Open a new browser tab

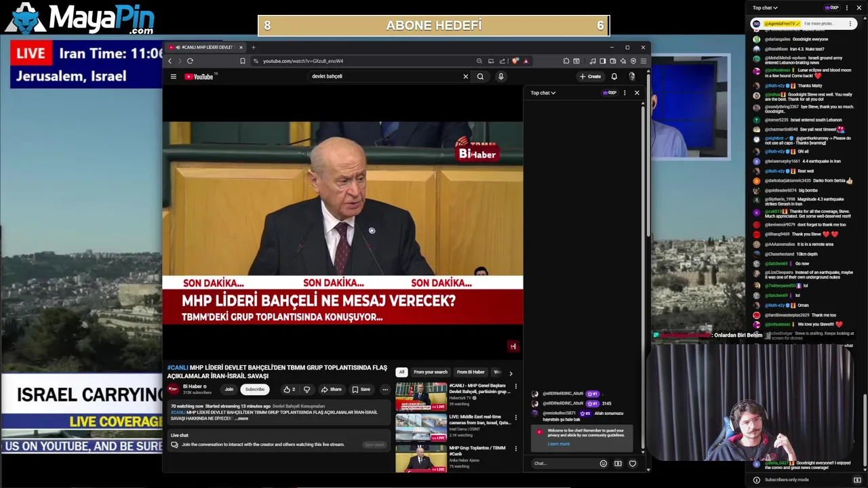coord(253,47)
